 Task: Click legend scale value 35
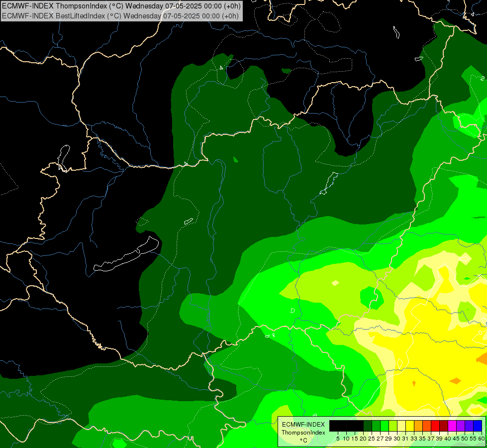(x=422, y=439)
